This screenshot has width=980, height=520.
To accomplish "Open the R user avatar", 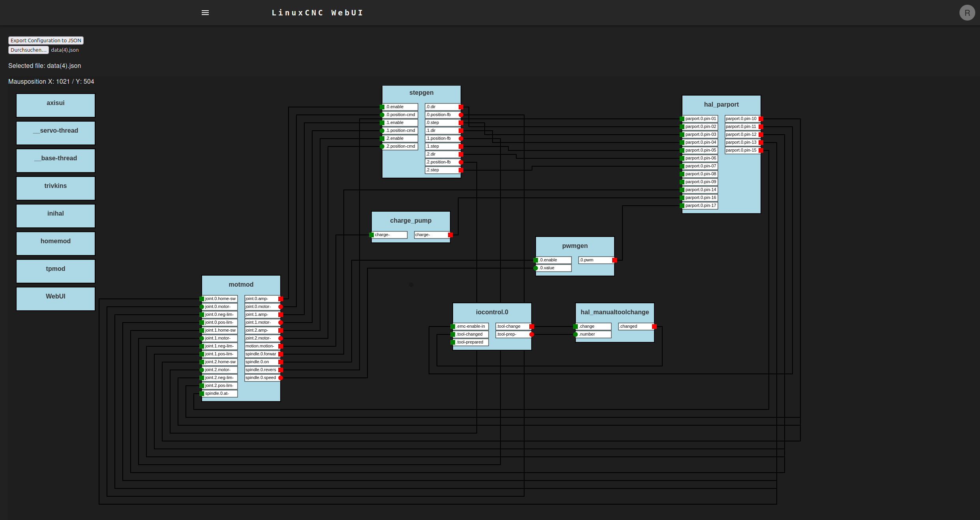I will point(967,13).
